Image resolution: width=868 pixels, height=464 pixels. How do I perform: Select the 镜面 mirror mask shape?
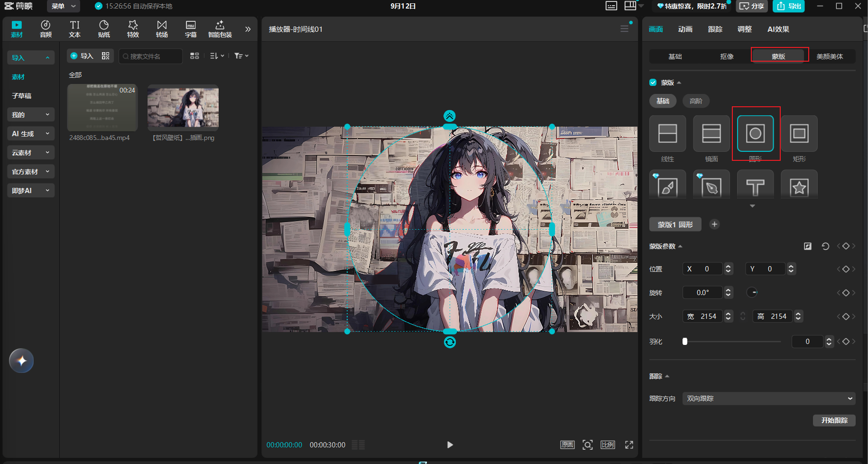tap(711, 133)
